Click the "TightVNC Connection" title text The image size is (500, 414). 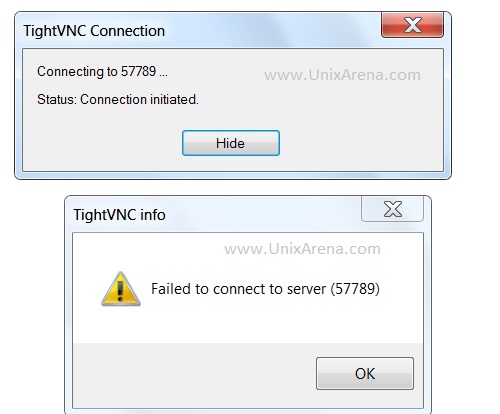pyautogui.click(x=94, y=31)
